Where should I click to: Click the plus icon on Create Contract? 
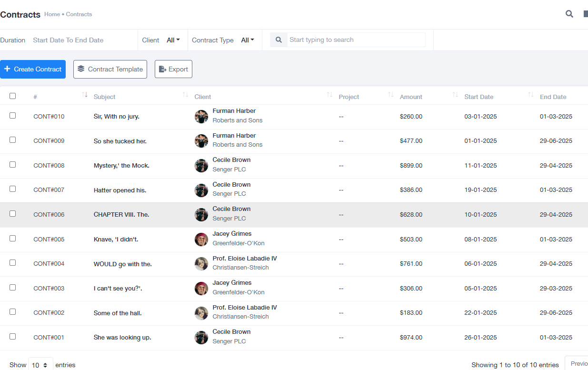[x=7, y=69]
